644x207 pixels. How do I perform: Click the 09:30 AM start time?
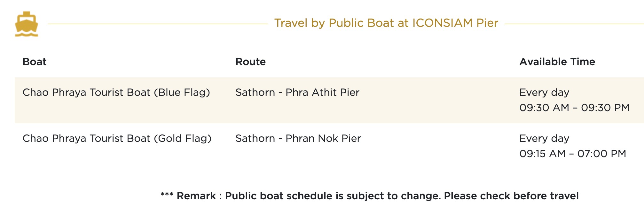544,108
